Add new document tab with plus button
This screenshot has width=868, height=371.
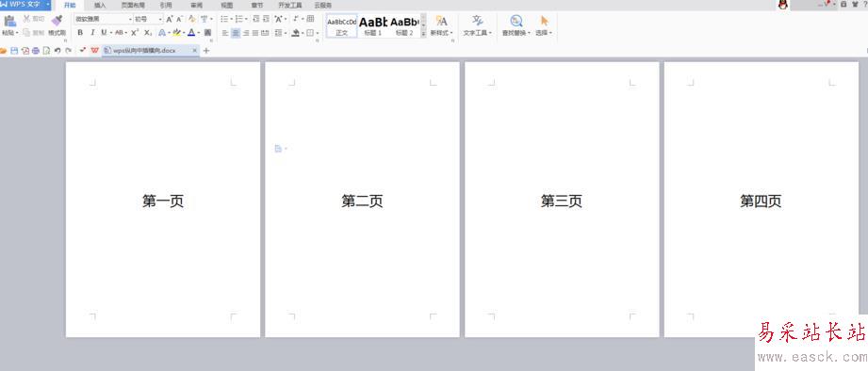click(x=206, y=50)
